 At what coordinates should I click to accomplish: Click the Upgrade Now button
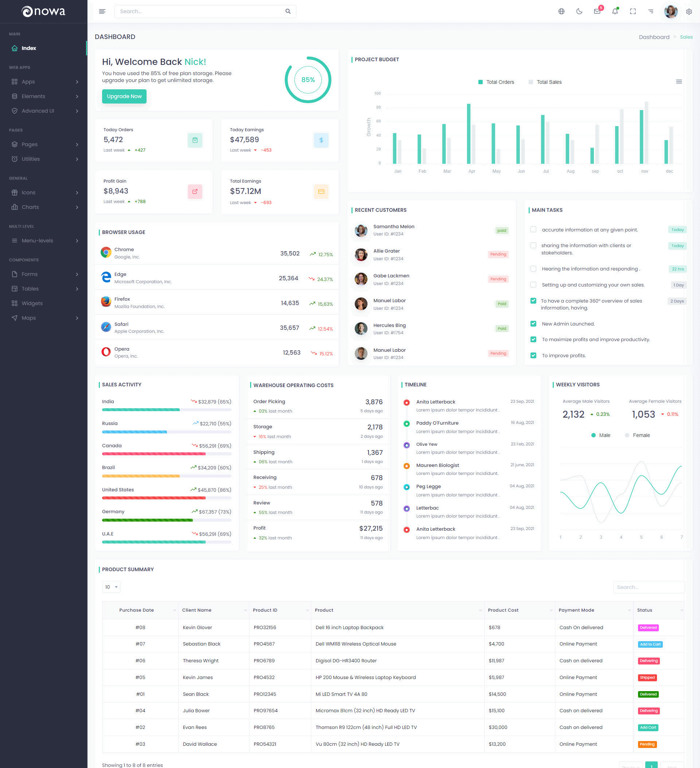point(124,96)
